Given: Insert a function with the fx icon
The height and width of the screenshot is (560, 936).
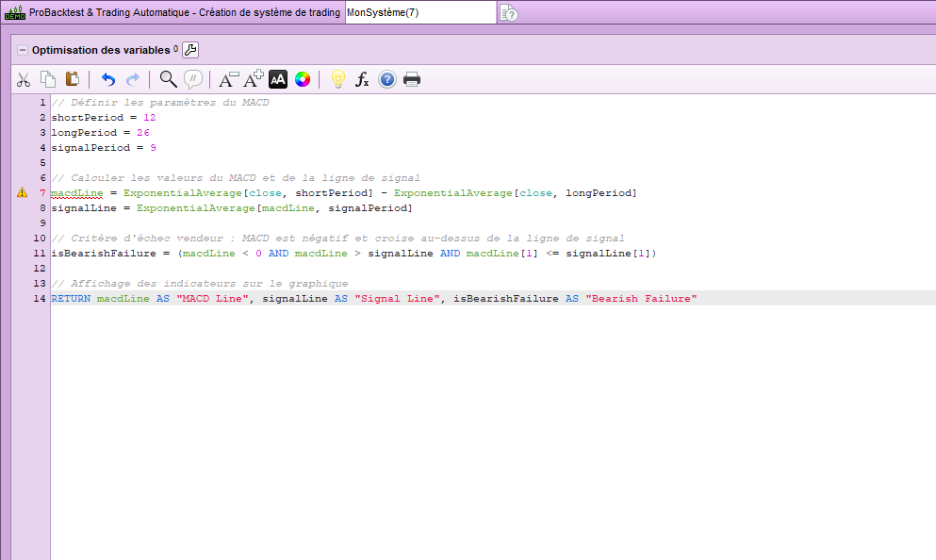Looking at the screenshot, I should point(362,79).
